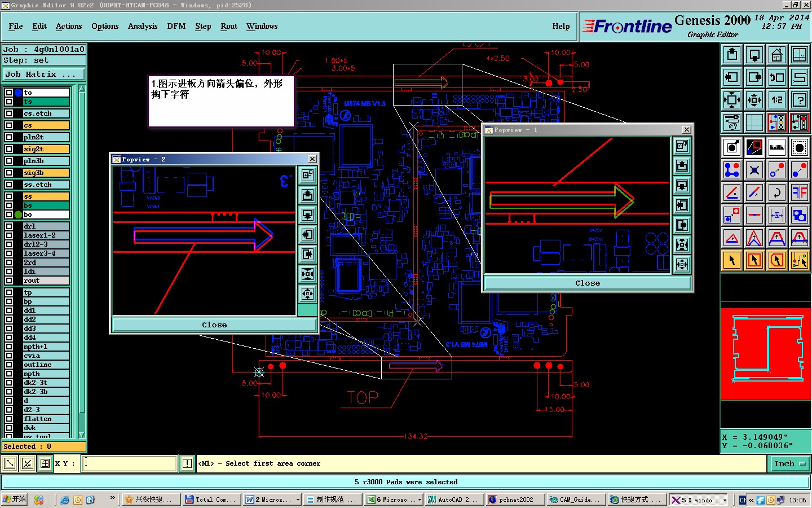The height and width of the screenshot is (508, 812).
Task: Open the tools and palette settings icon
Action: (x=732, y=122)
